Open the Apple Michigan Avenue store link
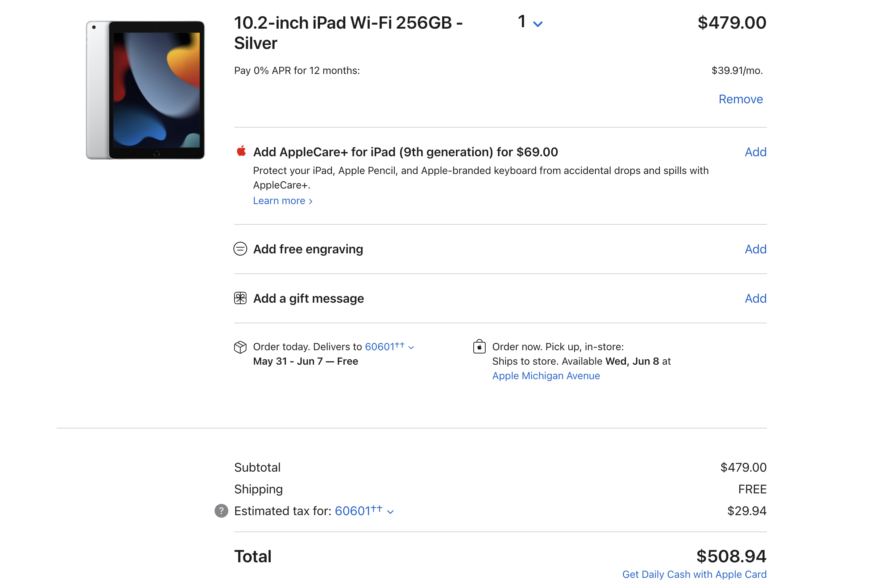893x588 pixels. pyautogui.click(x=545, y=376)
